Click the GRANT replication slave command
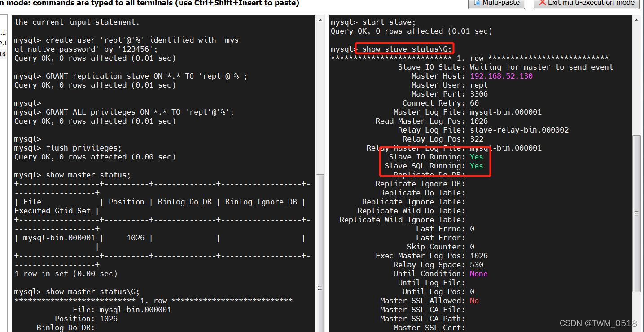 131,76
